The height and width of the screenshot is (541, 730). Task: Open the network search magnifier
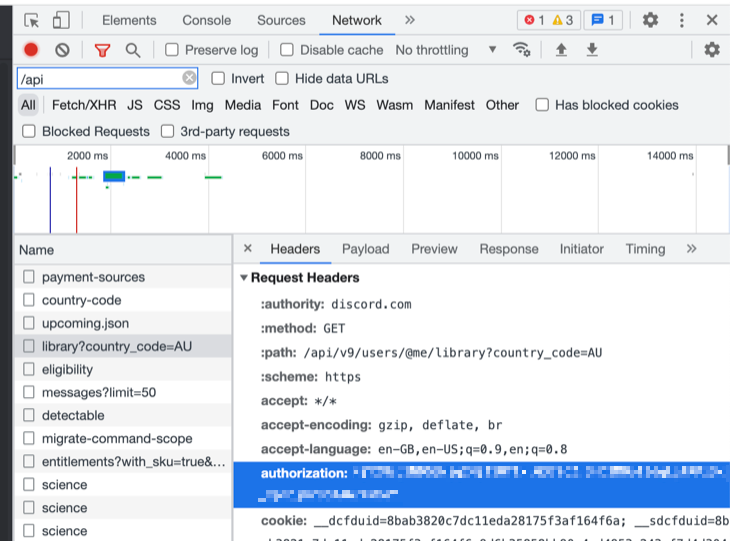tap(132, 50)
